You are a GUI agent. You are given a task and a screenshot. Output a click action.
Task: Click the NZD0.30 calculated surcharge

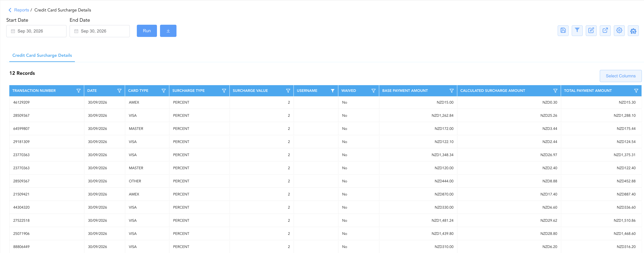549,102
